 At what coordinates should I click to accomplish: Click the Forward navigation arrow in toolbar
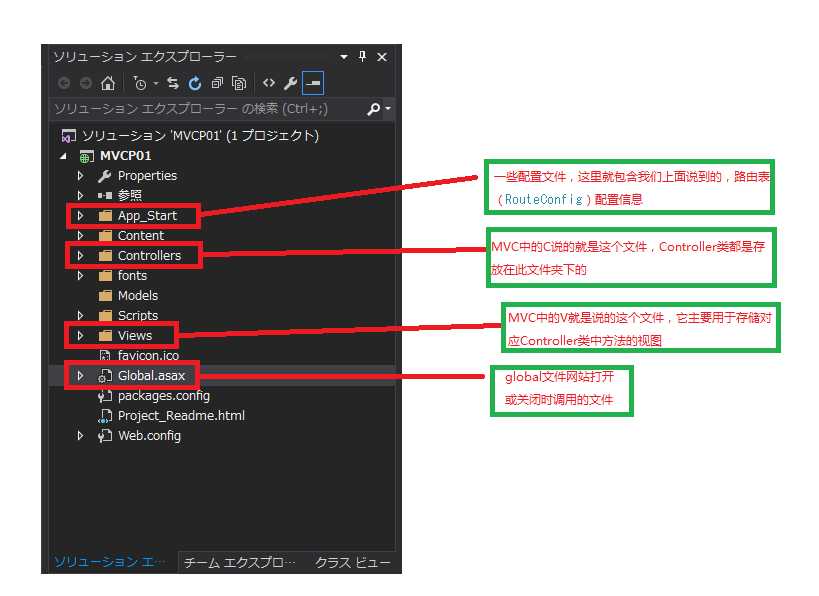point(86,83)
